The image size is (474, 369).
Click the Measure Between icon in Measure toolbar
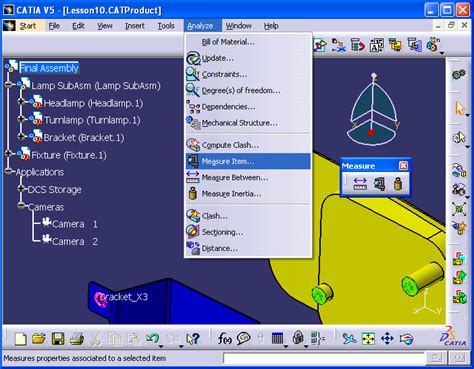[360, 184]
